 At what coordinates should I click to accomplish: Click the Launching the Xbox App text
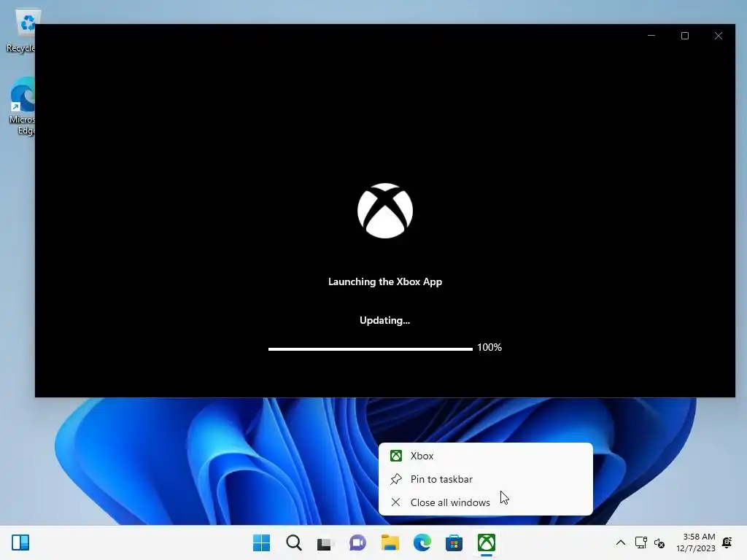pos(385,281)
